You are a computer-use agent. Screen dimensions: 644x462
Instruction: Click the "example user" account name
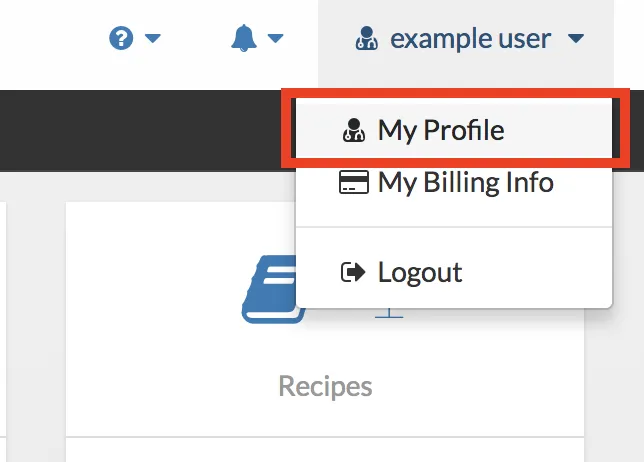(470, 40)
